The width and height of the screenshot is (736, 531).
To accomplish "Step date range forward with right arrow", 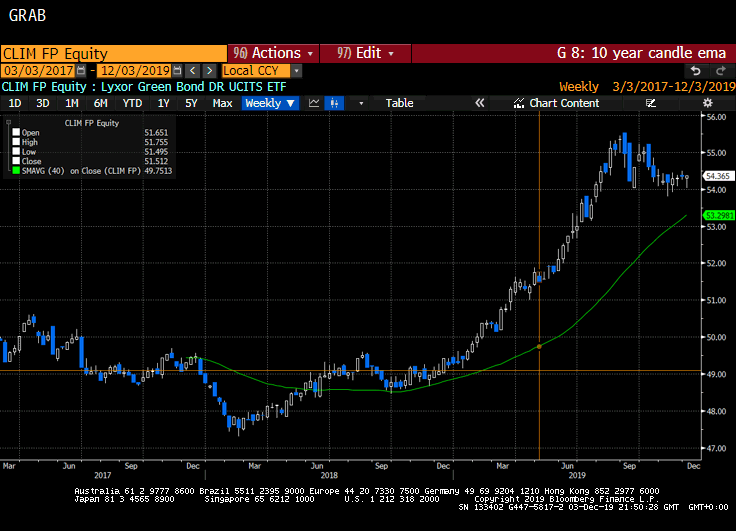I will [x=210, y=71].
